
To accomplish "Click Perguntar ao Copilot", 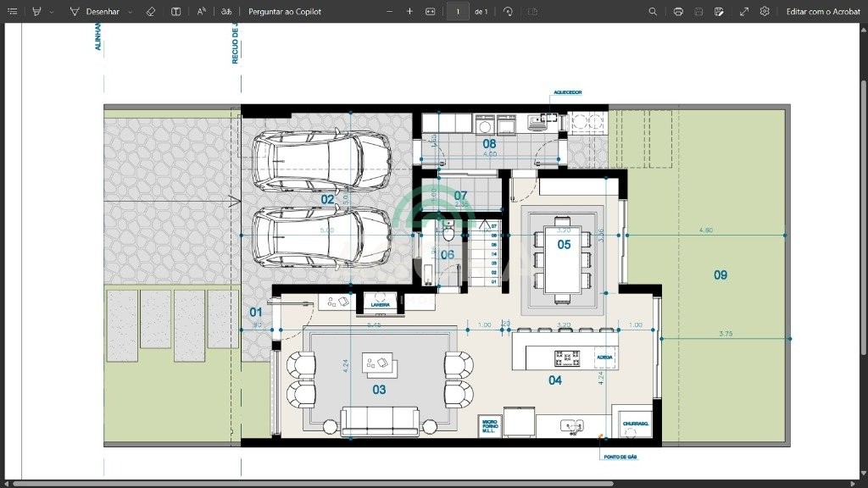I will tap(284, 12).
